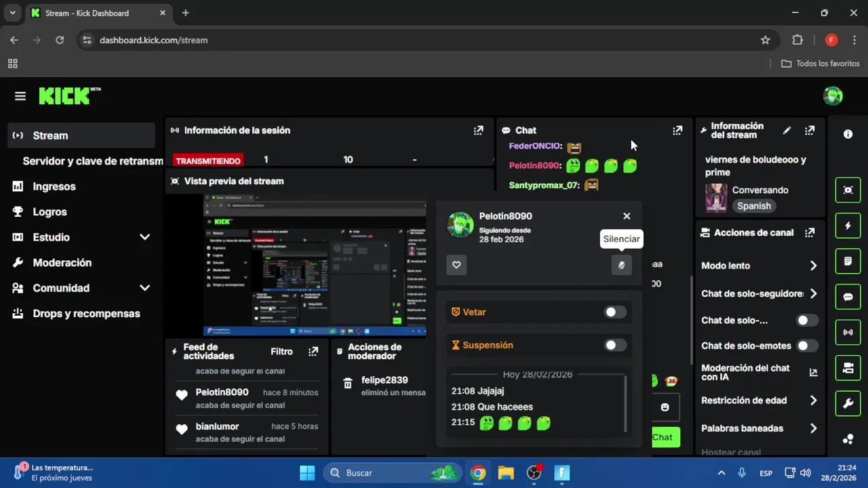The width and height of the screenshot is (868, 488).
Task: Toggle Vetar switch for Pelotin8090
Action: pos(616,312)
